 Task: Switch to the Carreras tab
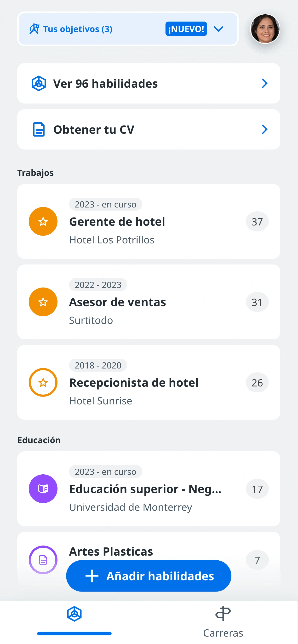pos(223,622)
